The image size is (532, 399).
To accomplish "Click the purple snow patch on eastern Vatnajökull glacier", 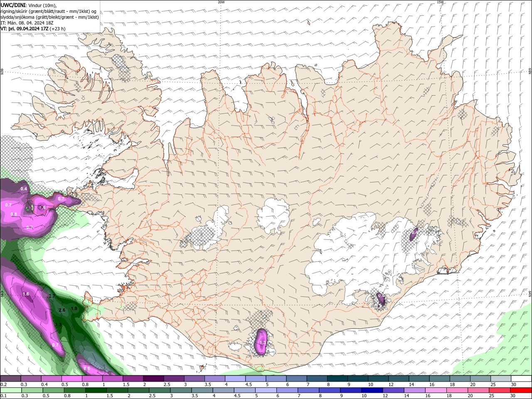I will (x=413, y=234).
